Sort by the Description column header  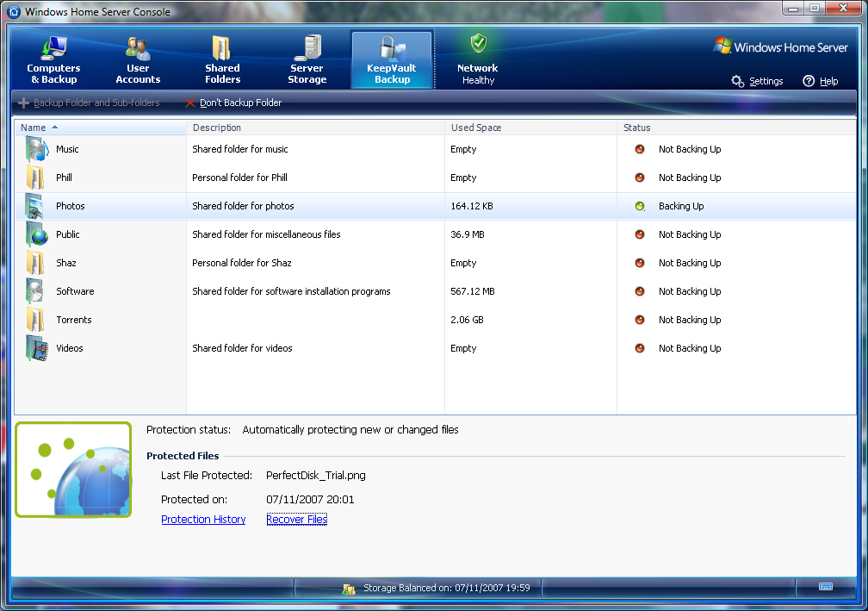tap(315, 128)
